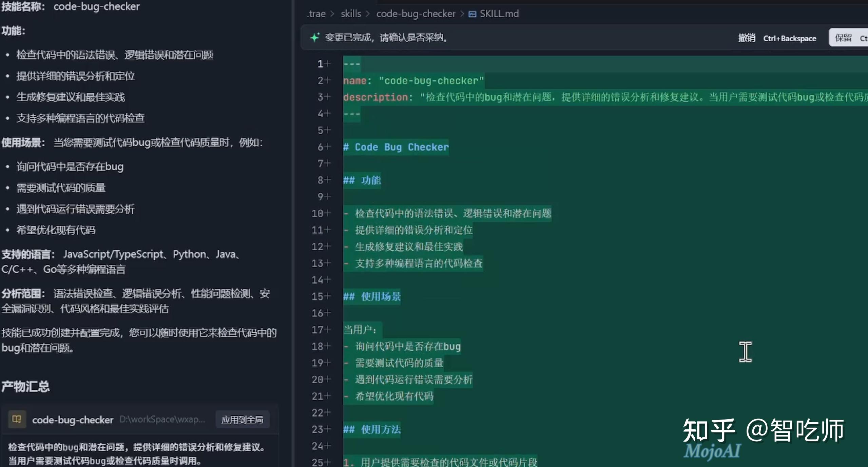868x467 pixels.
Task: Click editor line '- 询问代码中是否存在bug'
Action: pos(402,346)
